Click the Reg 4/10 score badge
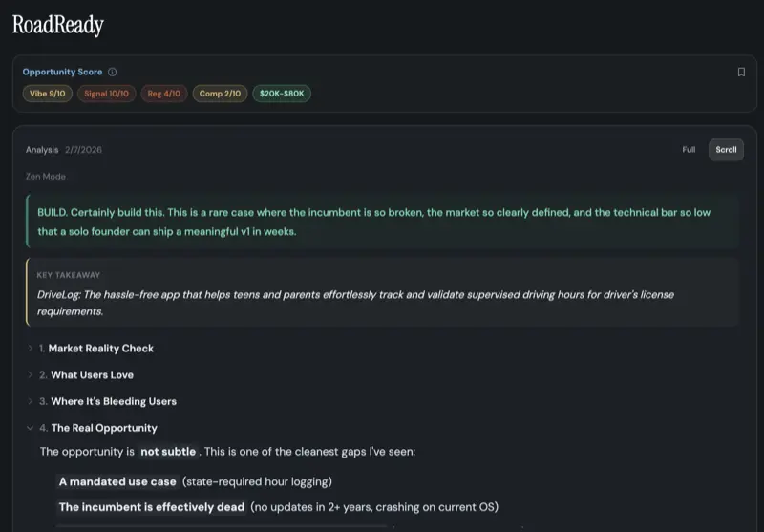Screen dimensions: 764x532 (164, 94)
